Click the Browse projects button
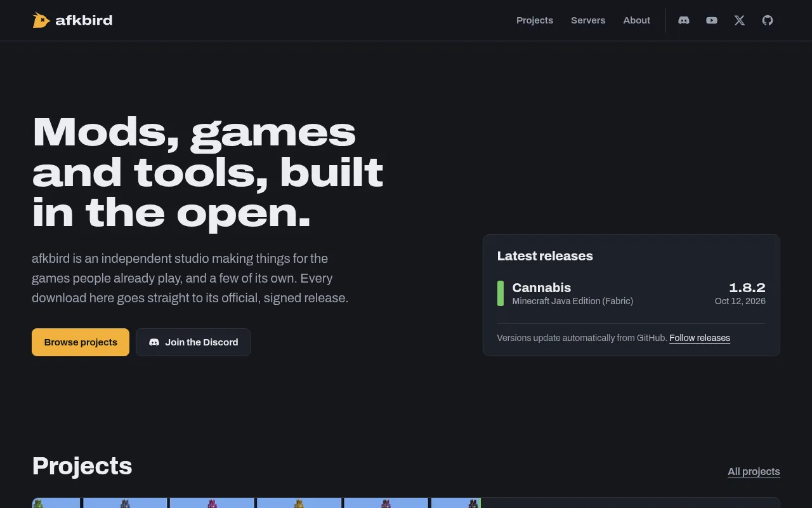 click(x=81, y=342)
